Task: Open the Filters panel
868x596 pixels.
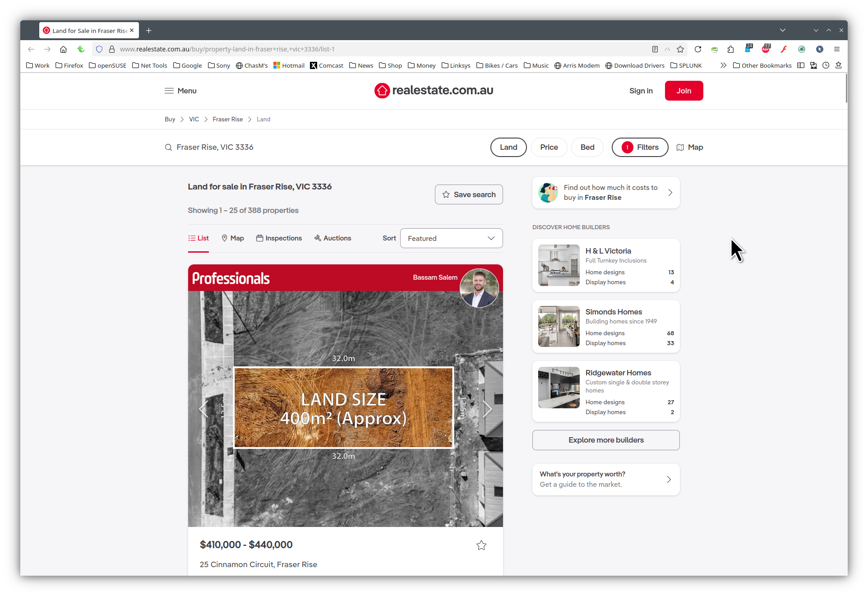Action: tap(640, 148)
